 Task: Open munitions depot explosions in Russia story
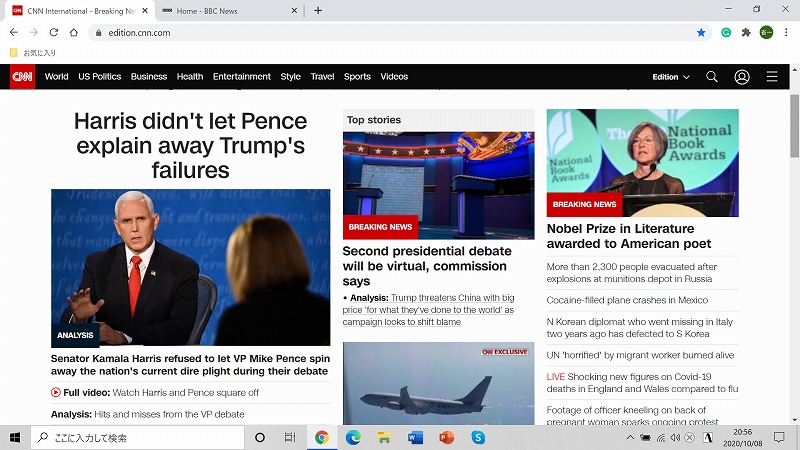[x=632, y=272]
